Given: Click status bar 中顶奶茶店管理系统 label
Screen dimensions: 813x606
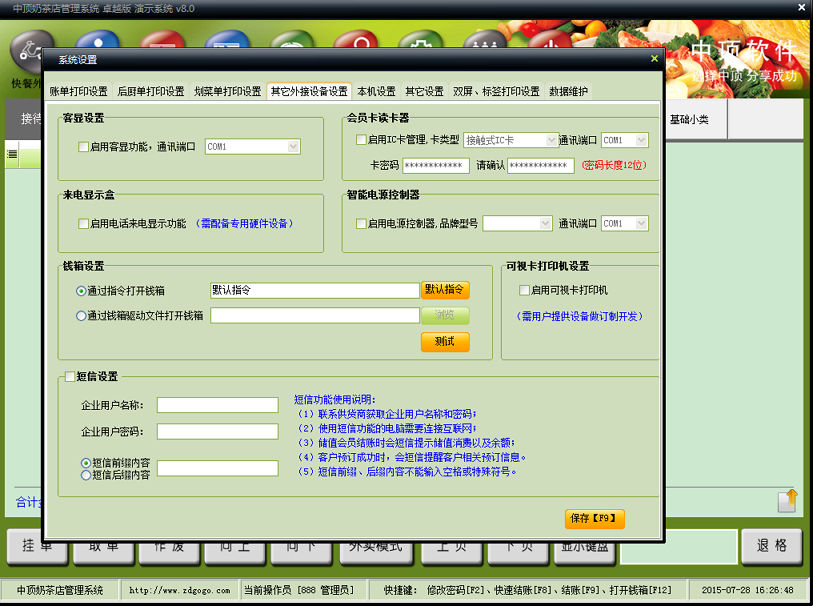Looking at the screenshot, I should tap(60, 590).
